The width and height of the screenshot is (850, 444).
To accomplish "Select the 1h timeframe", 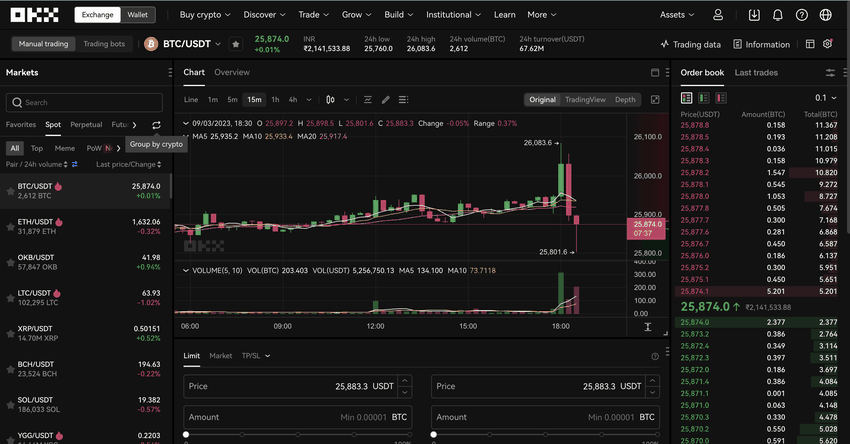I will click(275, 100).
